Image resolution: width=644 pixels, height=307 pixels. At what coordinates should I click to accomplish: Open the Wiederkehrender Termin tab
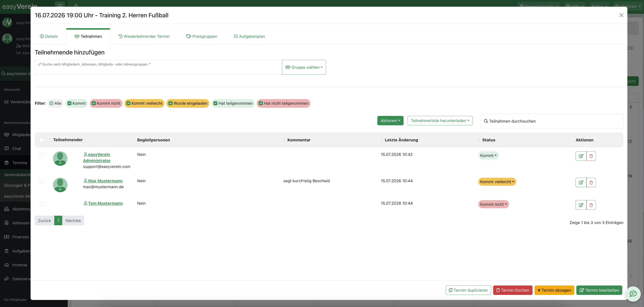click(x=144, y=37)
